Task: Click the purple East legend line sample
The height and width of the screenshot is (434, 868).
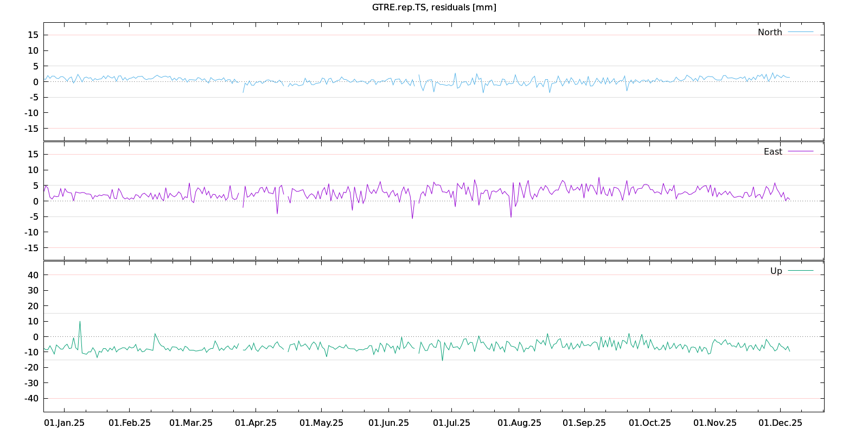Action: [800, 151]
